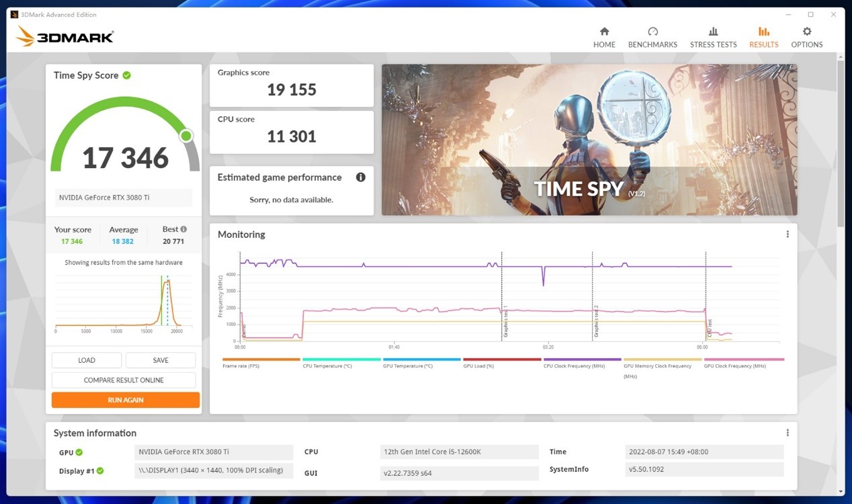
Task: Click the SystemInfo version v5.50.1092
Action: pyautogui.click(x=704, y=469)
